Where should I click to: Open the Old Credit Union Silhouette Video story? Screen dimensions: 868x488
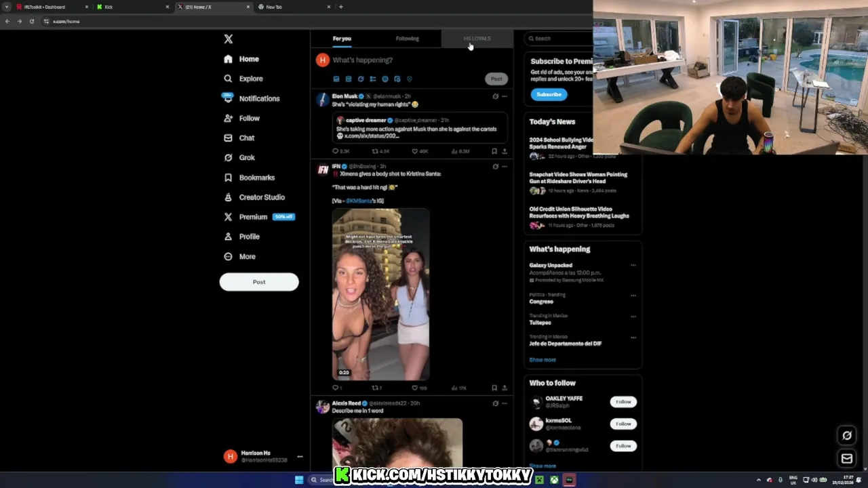click(x=579, y=217)
